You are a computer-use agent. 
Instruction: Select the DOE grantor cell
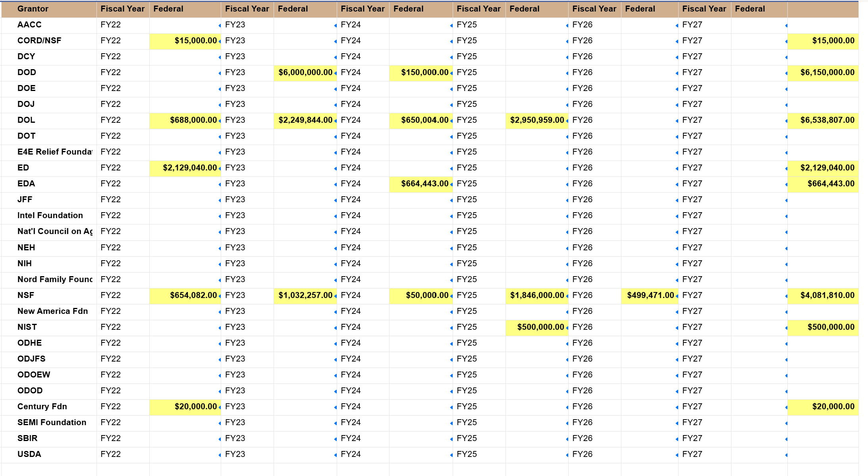click(49, 89)
